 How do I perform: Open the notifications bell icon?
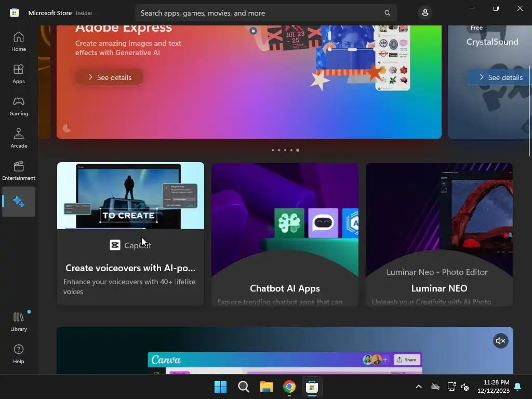click(518, 387)
